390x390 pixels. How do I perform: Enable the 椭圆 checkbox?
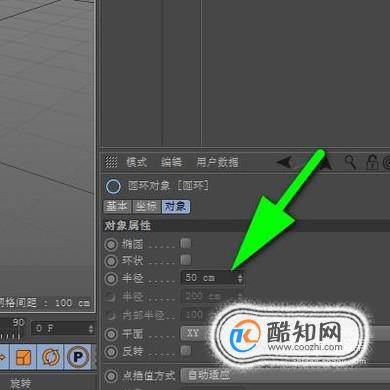coord(186,243)
